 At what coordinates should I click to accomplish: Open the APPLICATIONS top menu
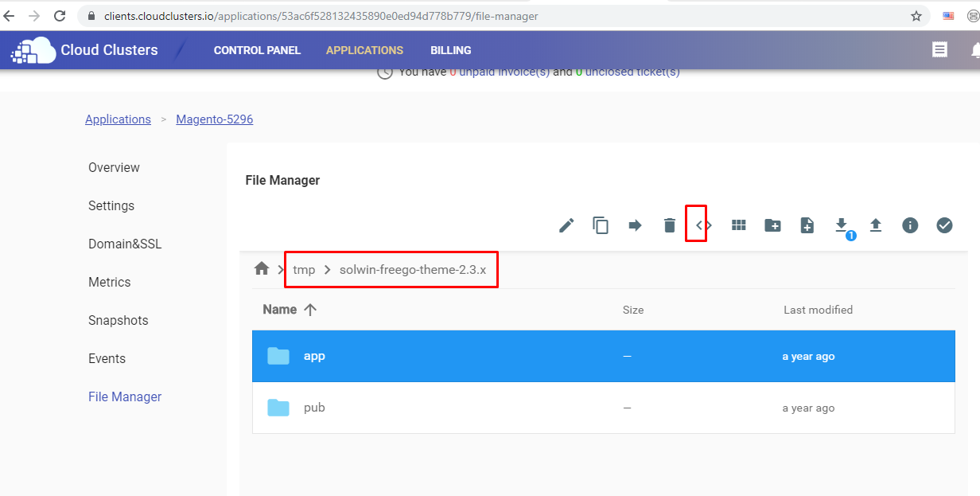click(364, 50)
